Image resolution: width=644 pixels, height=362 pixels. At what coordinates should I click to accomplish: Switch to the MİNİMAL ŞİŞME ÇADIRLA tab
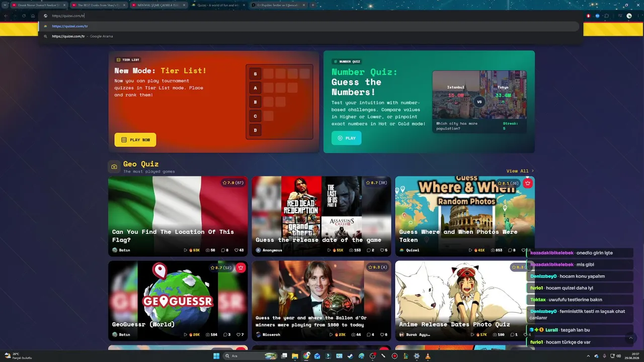click(158, 5)
